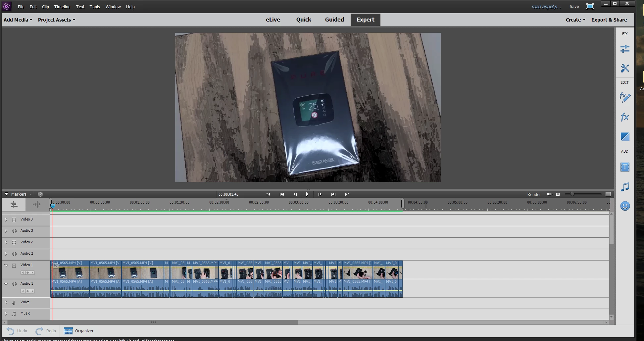Open the Markers dropdown

21,194
